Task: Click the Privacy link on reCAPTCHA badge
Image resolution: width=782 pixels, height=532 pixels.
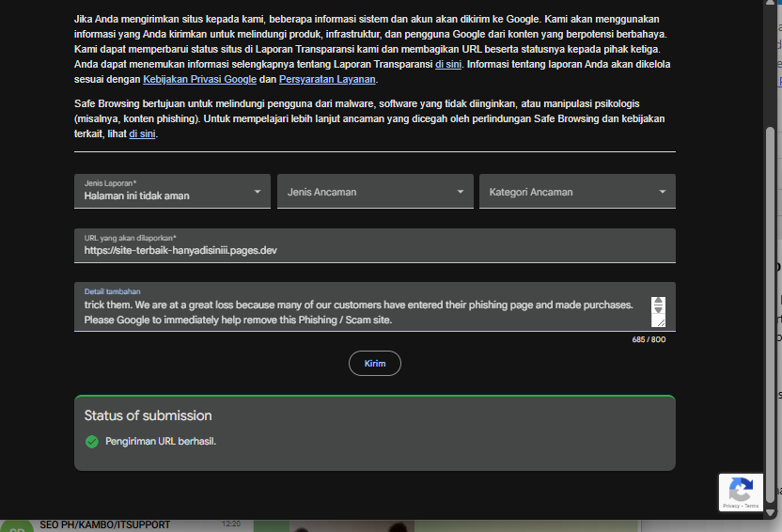Action: 730,506
